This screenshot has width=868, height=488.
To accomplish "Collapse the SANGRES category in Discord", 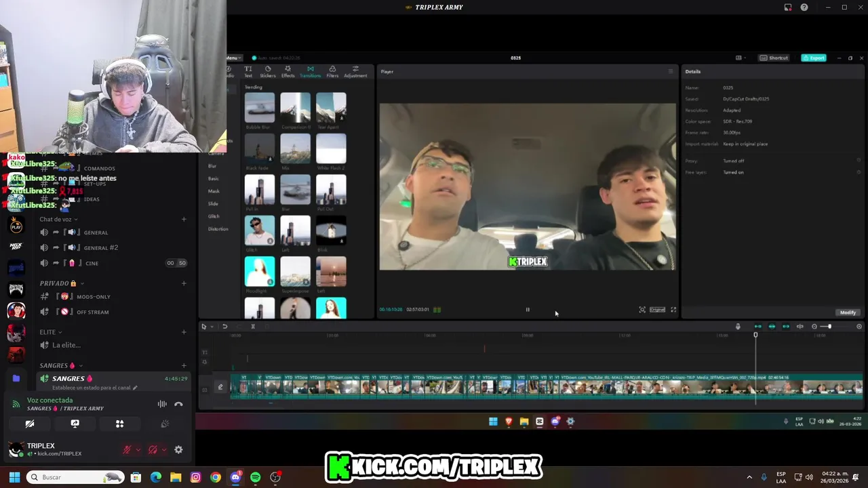I will [x=60, y=366].
